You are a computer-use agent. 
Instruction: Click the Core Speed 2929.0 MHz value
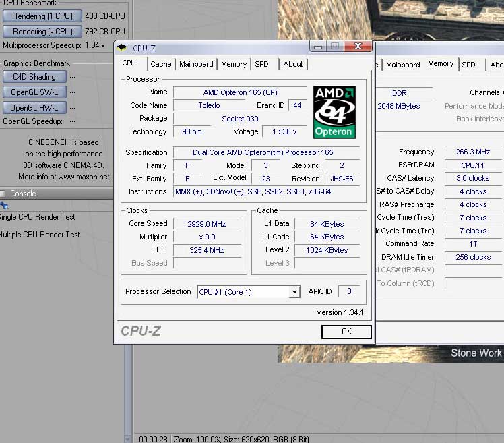207,224
